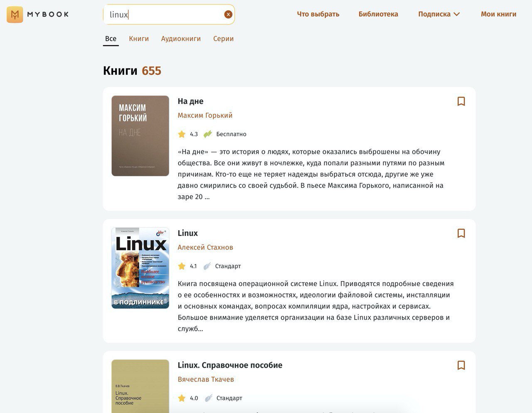Open the MyBook logo home link
This screenshot has width=532, height=413.
point(38,15)
